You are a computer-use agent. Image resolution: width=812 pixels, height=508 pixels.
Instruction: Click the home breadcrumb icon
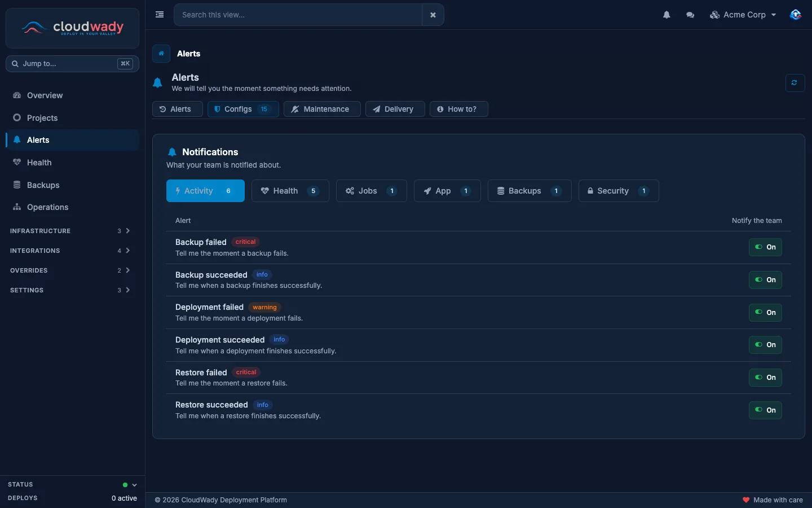161,54
